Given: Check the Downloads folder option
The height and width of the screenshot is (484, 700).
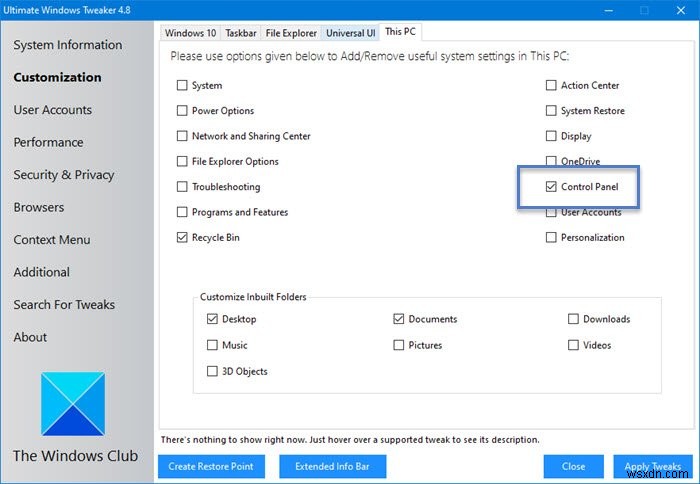Looking at the screenshot, I should [573, 319].
